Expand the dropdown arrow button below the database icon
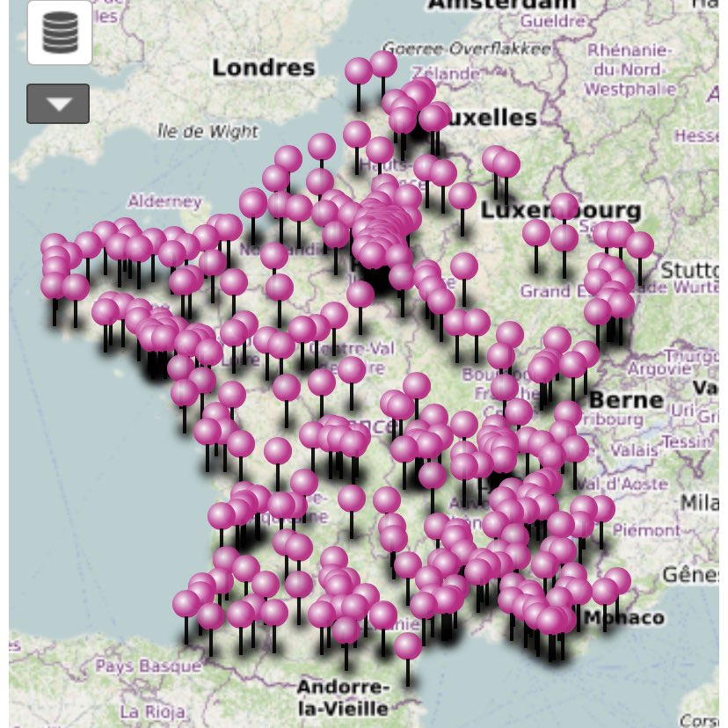Screen dimensions: 728x728 (x=56, y=103)
